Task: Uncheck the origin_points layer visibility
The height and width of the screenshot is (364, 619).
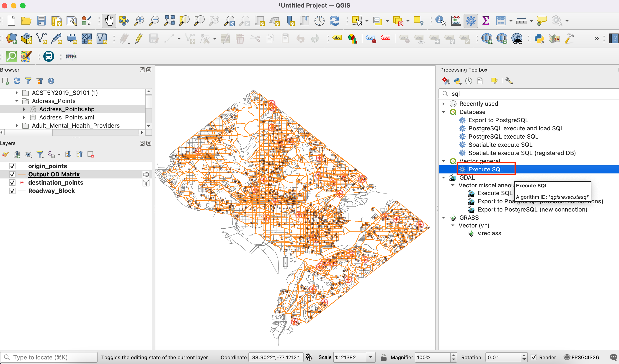Action: [x=12, y=166]
